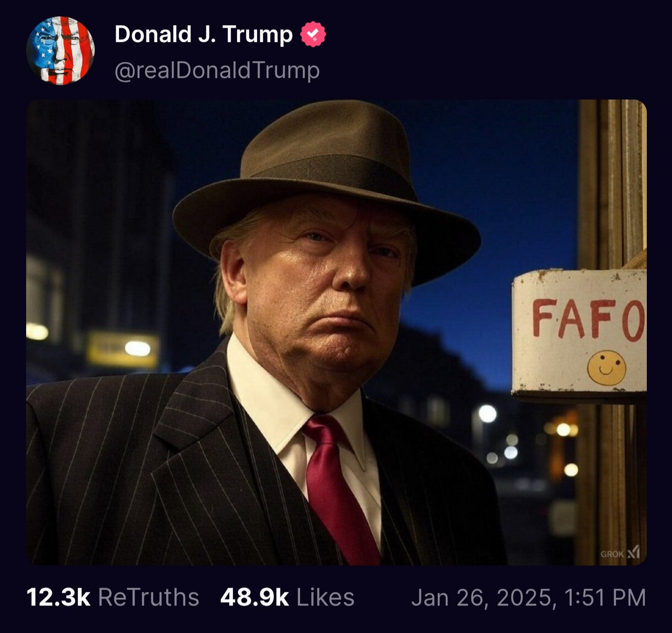This screenshot has width=672, height=633.
Task: Click the flag-painted profile avatar
Action: [x=60, y=50]
